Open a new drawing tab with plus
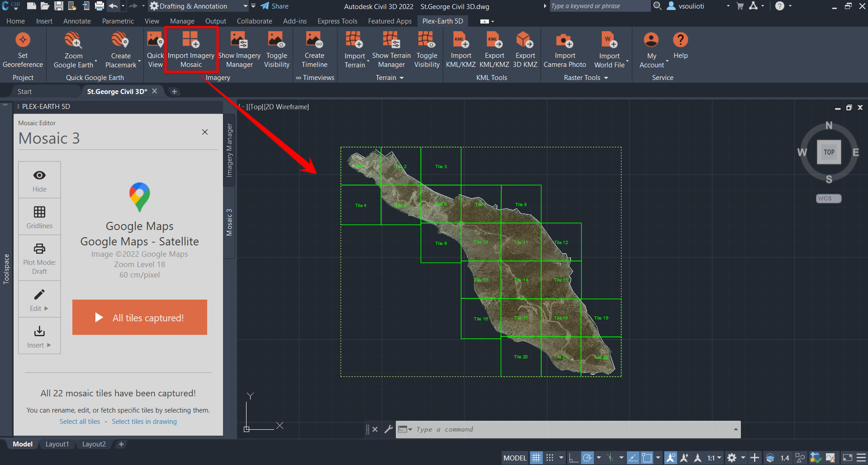 point(174,91)
